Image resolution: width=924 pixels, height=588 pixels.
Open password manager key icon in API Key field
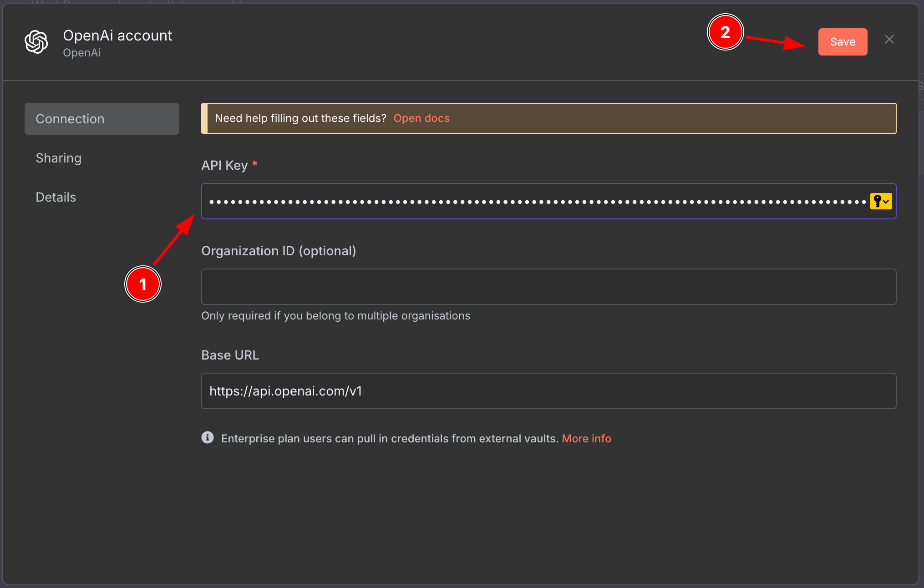pyautogui.click(x=881, y=201)
